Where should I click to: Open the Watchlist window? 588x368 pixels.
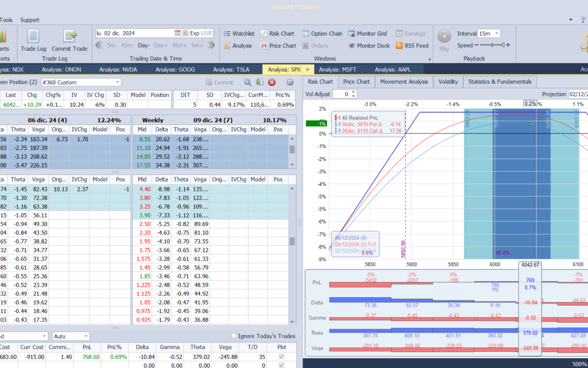click(239, 33)
